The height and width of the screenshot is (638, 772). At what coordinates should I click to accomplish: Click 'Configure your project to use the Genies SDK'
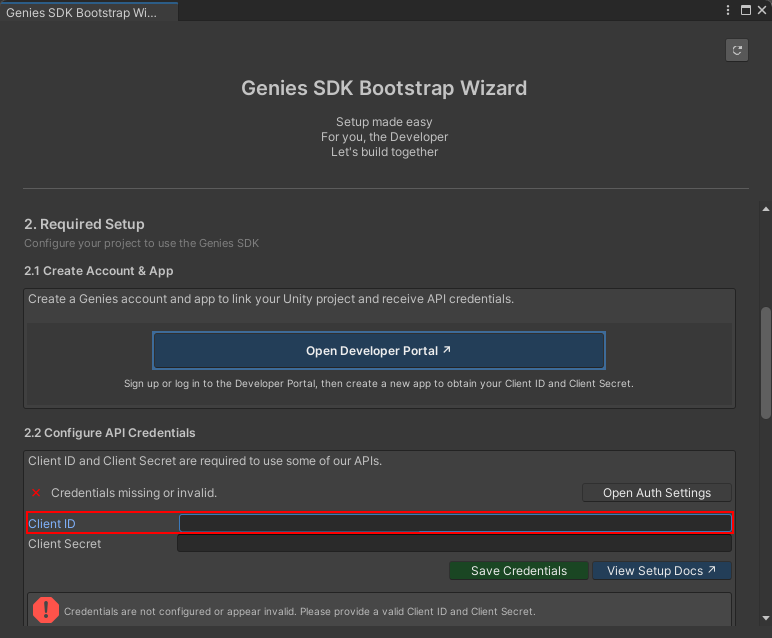coord(141,243)
